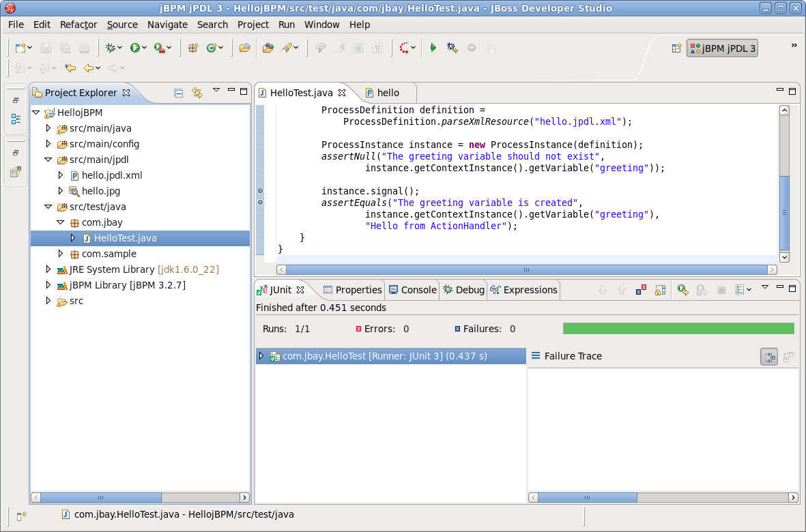
Task: Collapse the src/main/jpdl folder
Action: pos(48,160)
